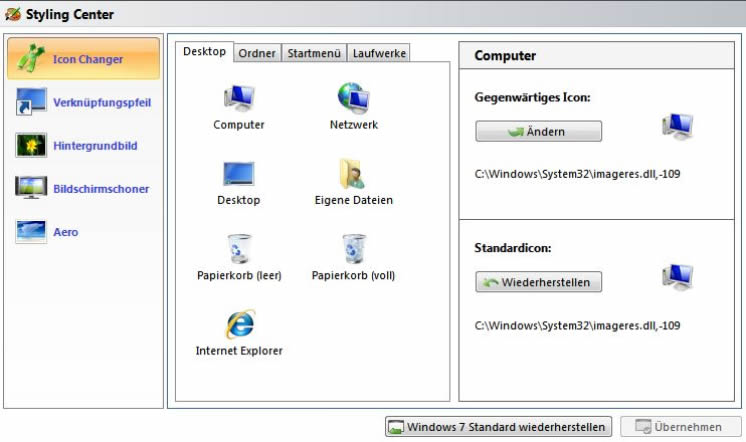
Task: Click the Bildschirmschoner label
Action: tap(101, 189)
